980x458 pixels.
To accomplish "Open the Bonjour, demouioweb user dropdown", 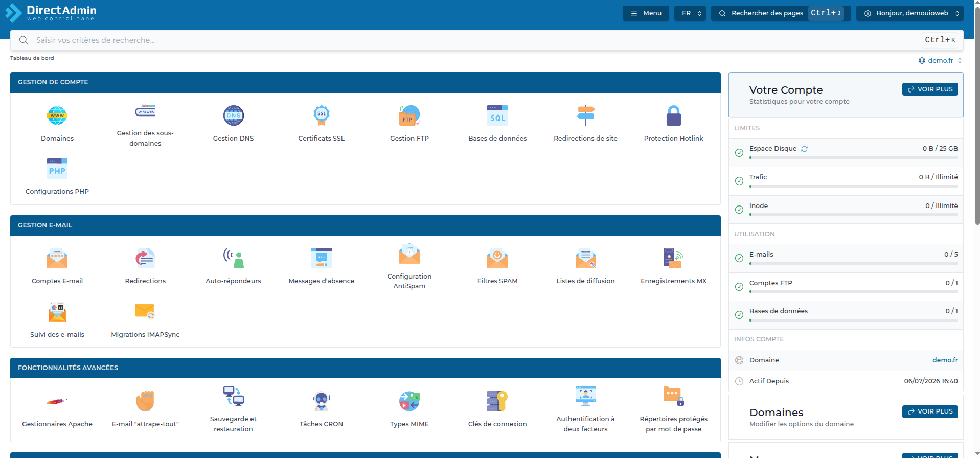I will (910, 13).
